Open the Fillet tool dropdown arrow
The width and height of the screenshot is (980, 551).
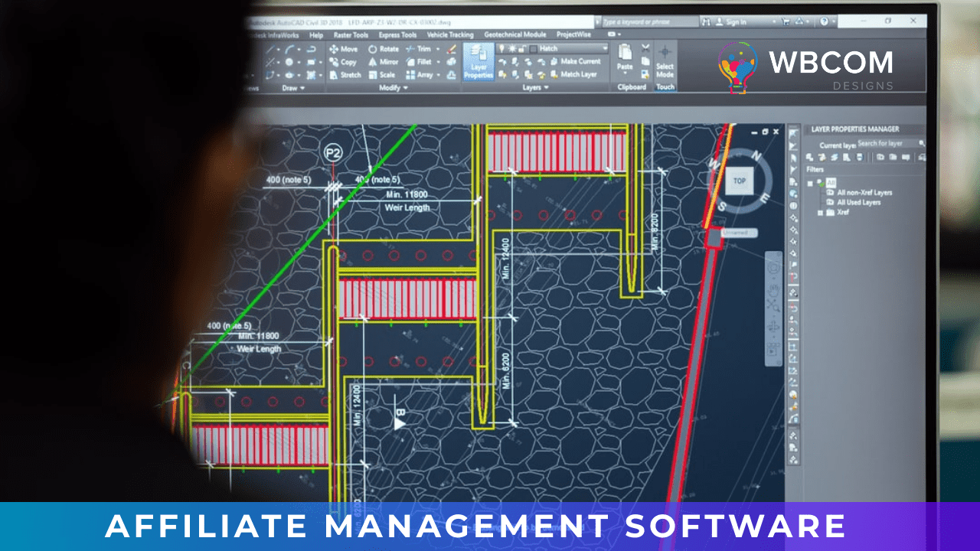(x=437, y=62)
